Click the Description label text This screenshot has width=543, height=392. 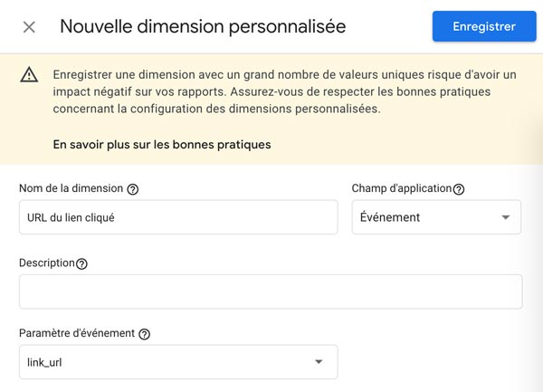coord(47,263)
